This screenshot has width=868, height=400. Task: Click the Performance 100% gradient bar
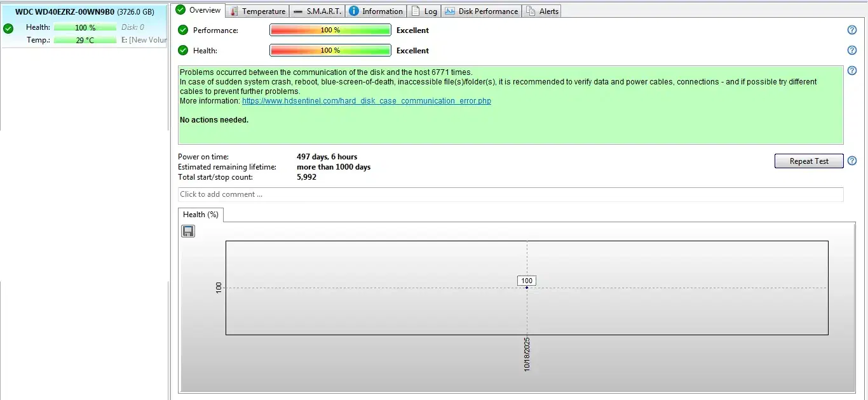330,30
